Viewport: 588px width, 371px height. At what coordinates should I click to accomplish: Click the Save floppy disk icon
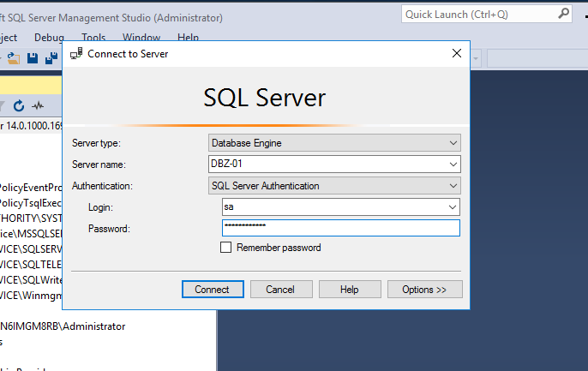[x=33, y=58]
